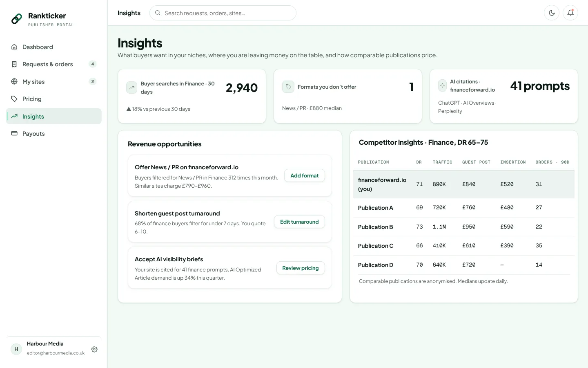
Task: Click the 2,940 buyer searches value
Action: 242,88
